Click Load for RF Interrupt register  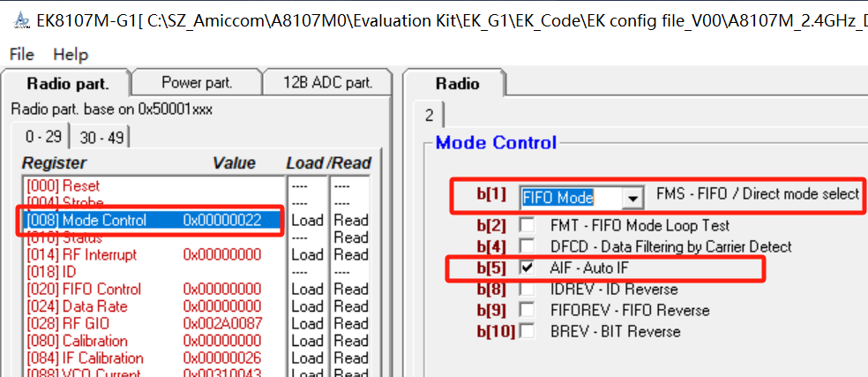pyautogui.click(x=307, y=255)
